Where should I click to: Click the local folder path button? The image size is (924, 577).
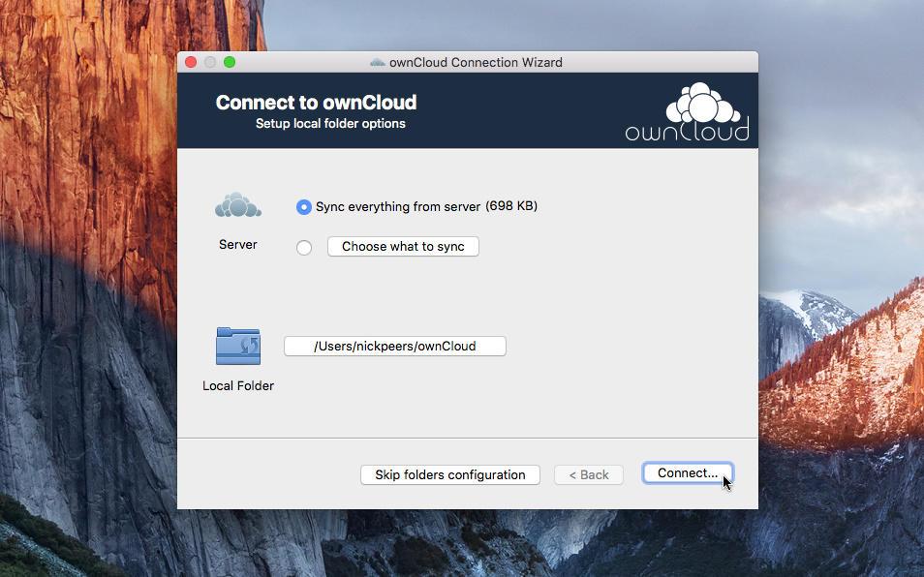395,347
